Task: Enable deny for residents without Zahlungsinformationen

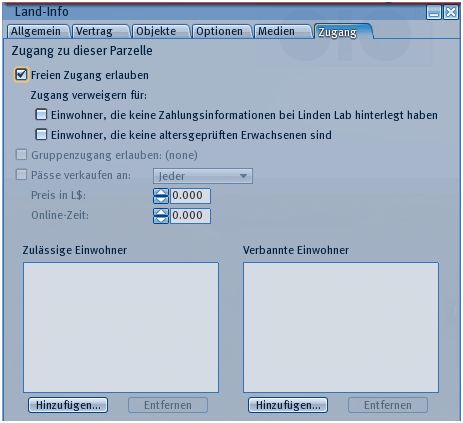Action: point(41,115)
